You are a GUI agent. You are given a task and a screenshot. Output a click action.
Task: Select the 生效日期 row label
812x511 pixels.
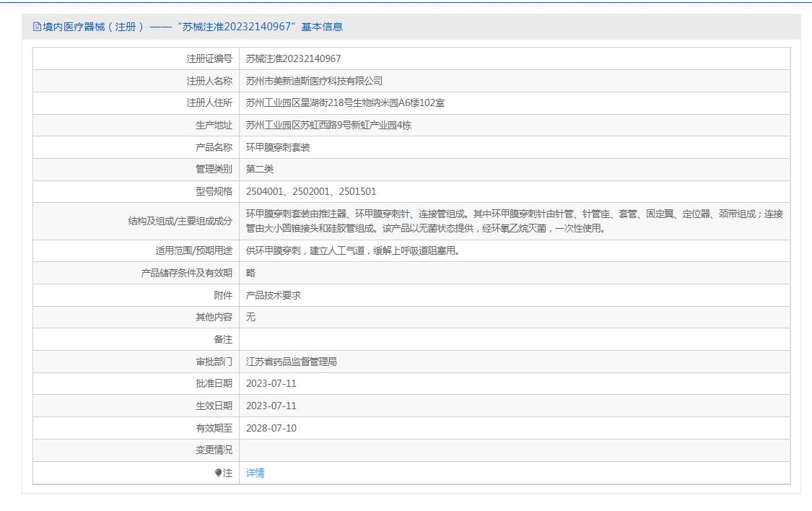point(214,406)
